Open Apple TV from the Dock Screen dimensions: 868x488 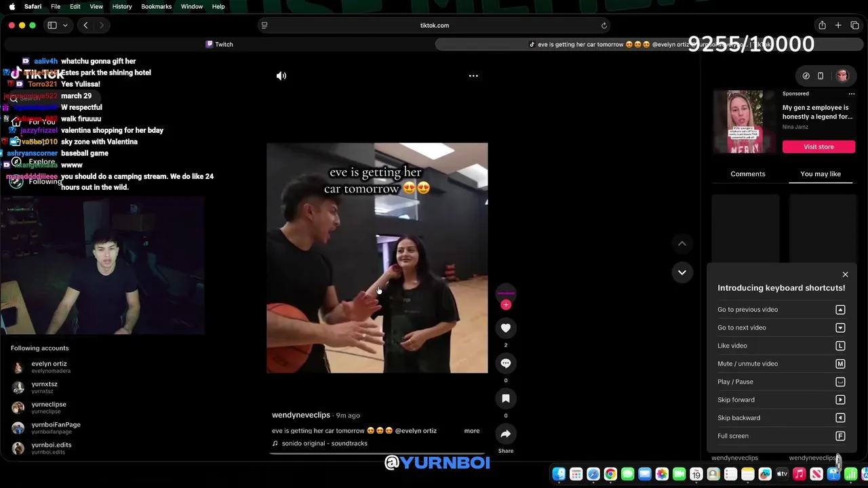[x=782, y=474]
